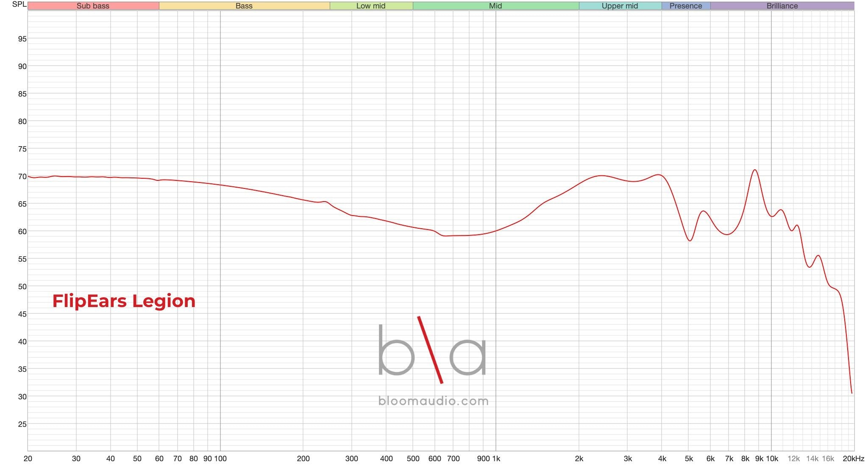The height and width of the screenshot is (465, 868).
Task: Click the 14k frequency axis label
Action: [812, 459]
